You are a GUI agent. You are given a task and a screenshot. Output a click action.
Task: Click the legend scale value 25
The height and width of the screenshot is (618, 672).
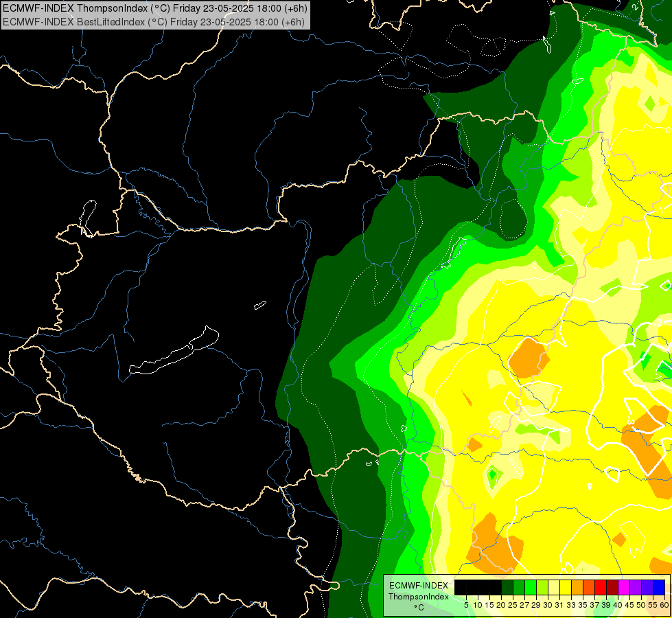(513, 605)
